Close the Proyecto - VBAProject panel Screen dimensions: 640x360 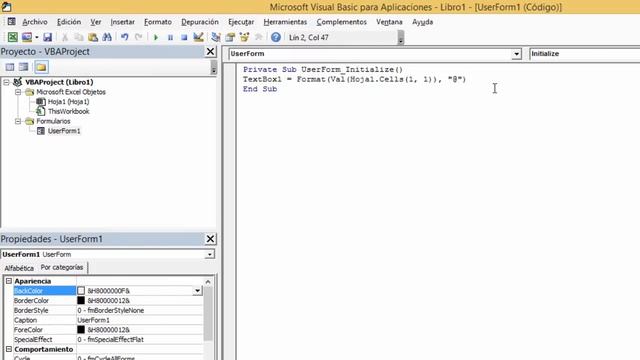[210, 51]
